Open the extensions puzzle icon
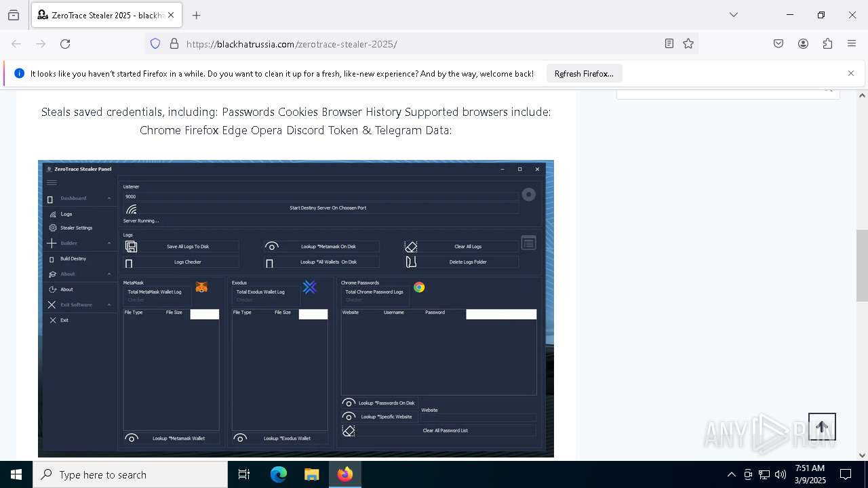 827,44
